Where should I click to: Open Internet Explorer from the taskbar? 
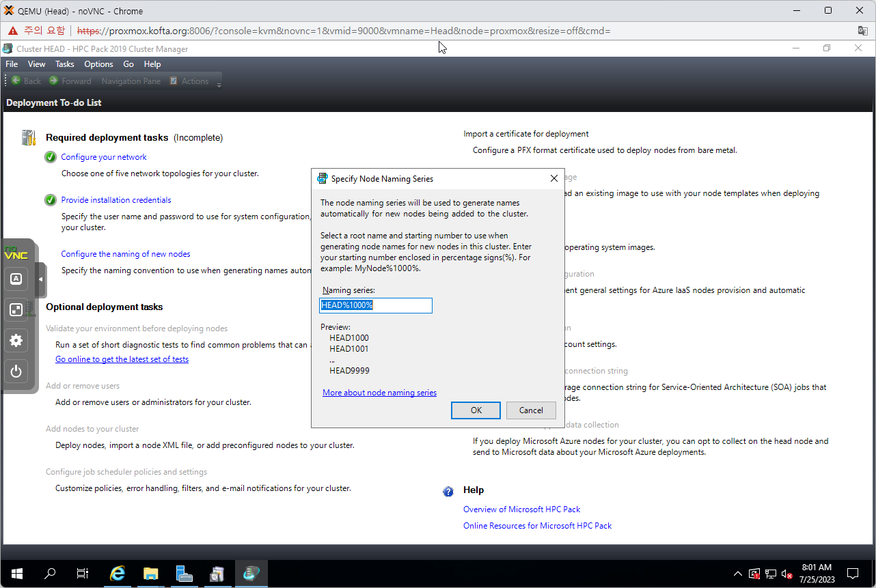tap(118, 574)
